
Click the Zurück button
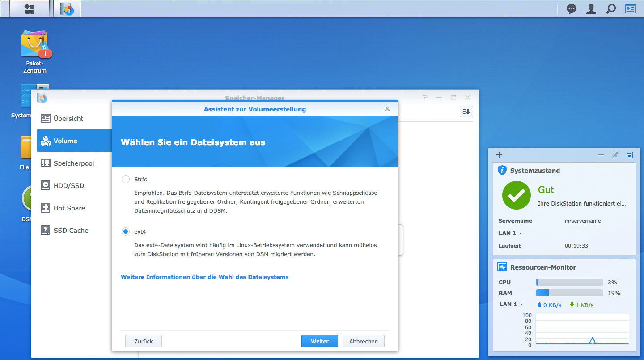(x=144, y=341)
